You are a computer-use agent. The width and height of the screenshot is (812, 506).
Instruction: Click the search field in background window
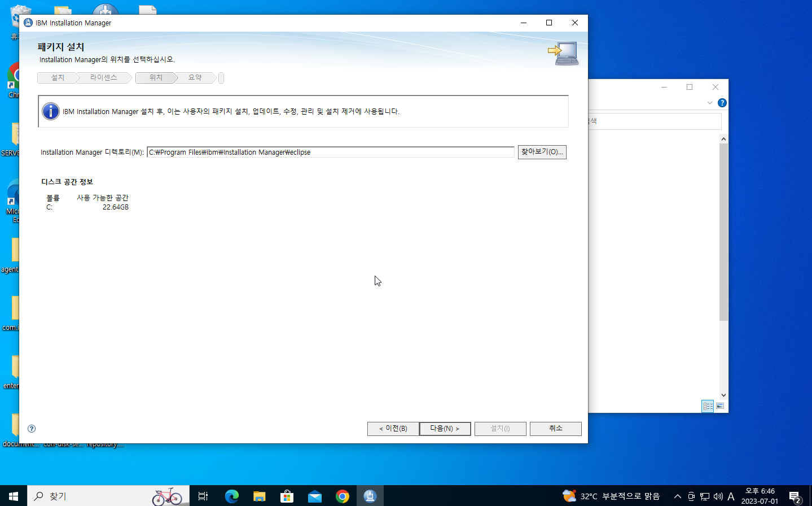(655, 121)
